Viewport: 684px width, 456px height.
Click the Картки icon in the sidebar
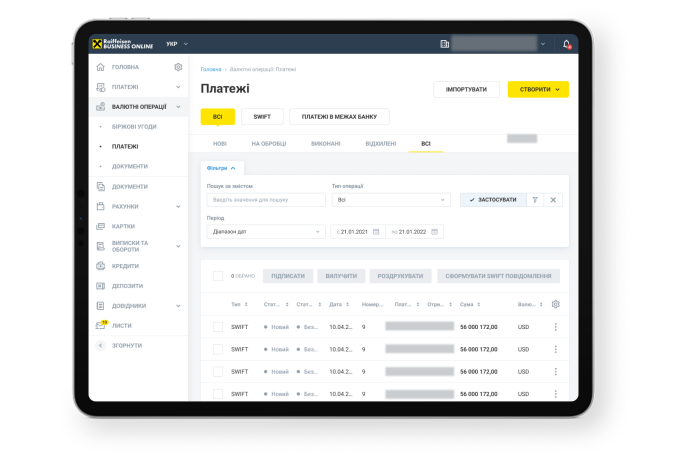[100, 226]
